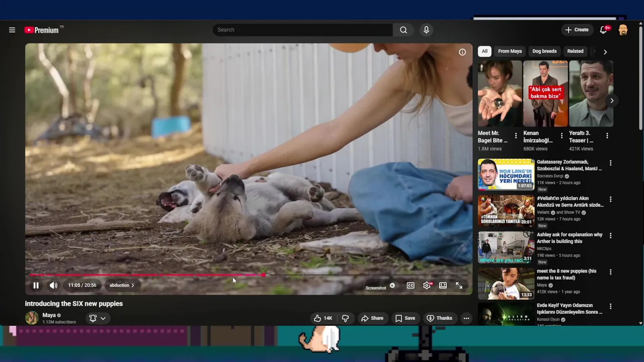
Task: Click the search magnifier button
Action: tap(404, 30)
